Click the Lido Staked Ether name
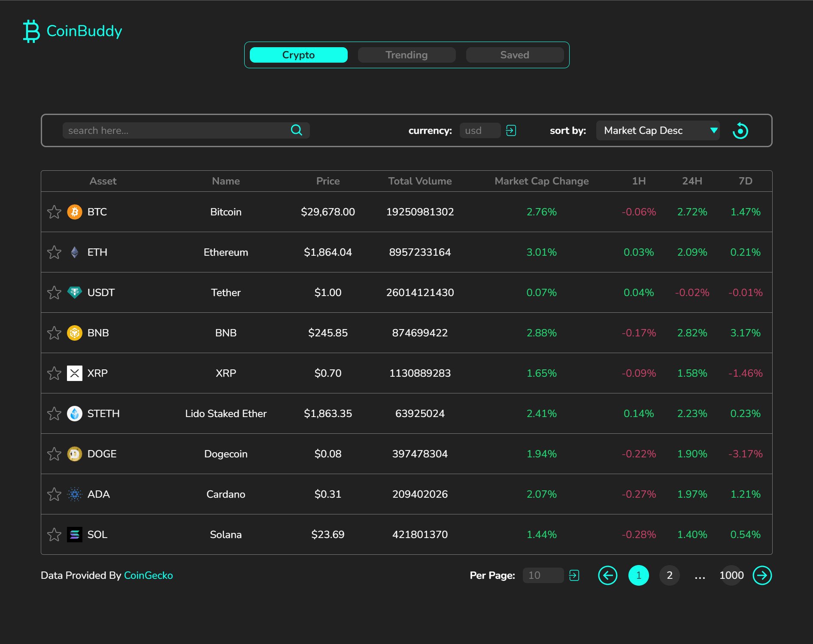Screen dimensions: 813x644 [x=226, y=414]
